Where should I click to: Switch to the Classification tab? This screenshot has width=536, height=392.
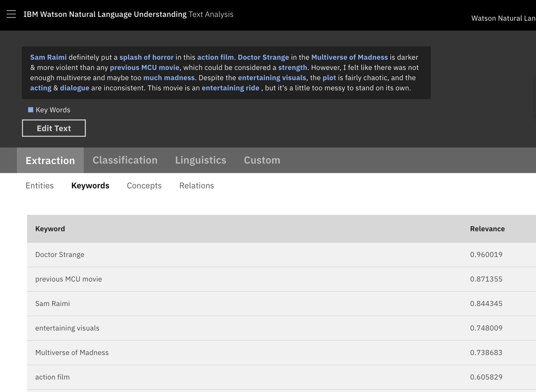coord(125,160)
